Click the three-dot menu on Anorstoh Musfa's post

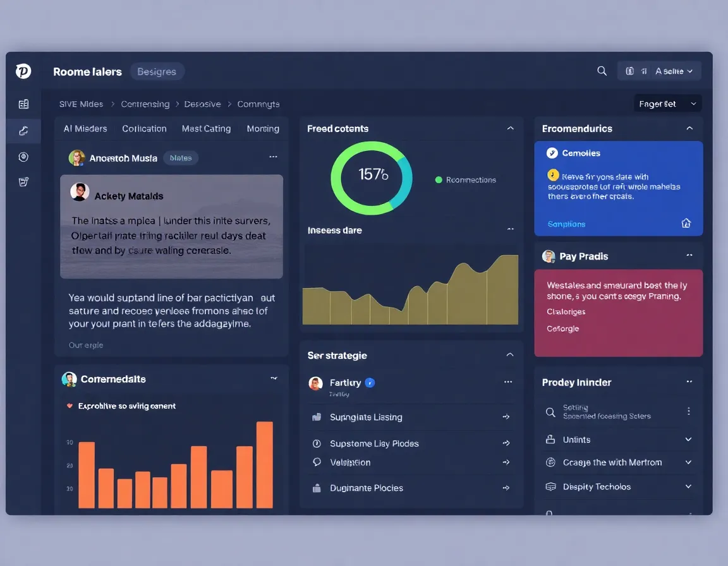click(273, 157)
